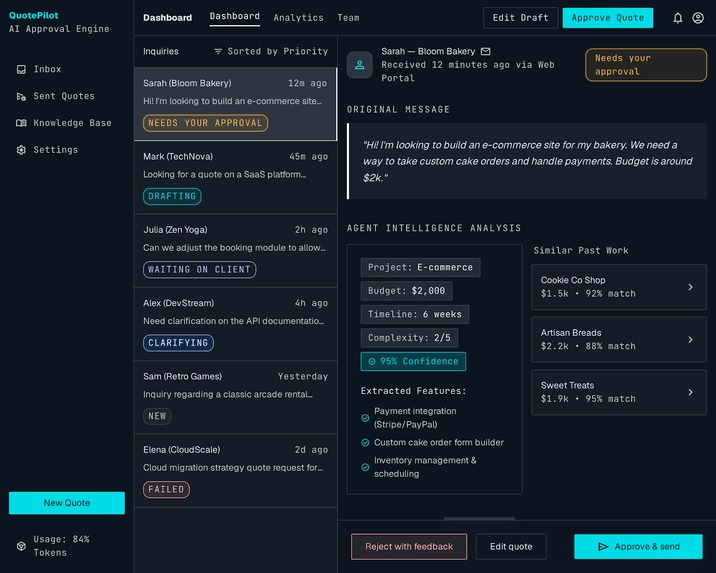Click the token usage icon
716x573 pixels.
pyautogui.click(x=21, y=546)
